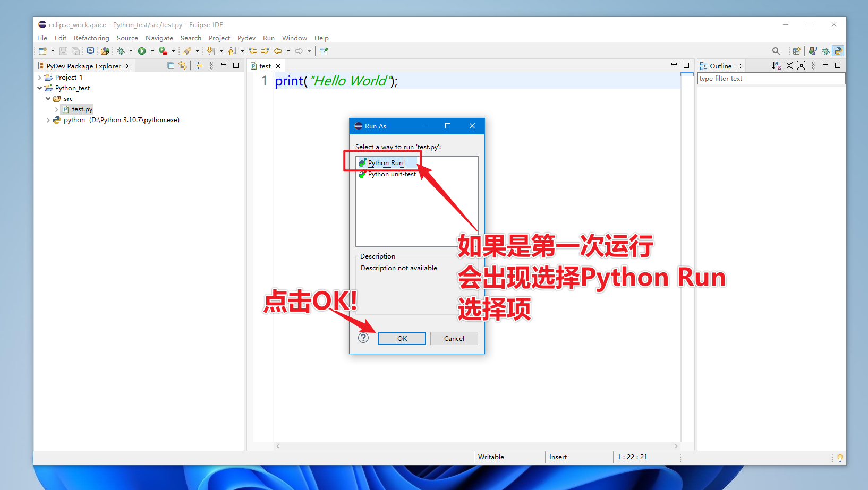Select the Outline view tab
This screenshot has height=490, width=868.
pyautogui.click(x=720, y=66)
